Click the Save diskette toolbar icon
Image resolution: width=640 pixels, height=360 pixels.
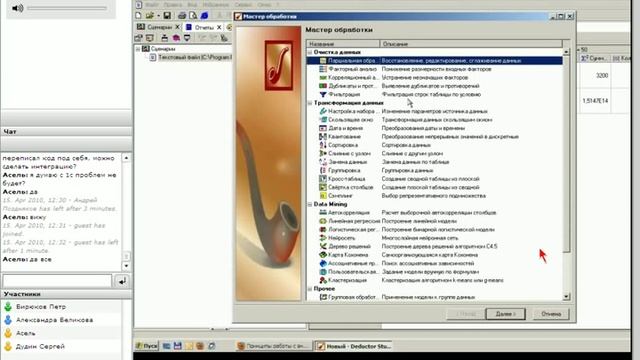coord(167,16)
